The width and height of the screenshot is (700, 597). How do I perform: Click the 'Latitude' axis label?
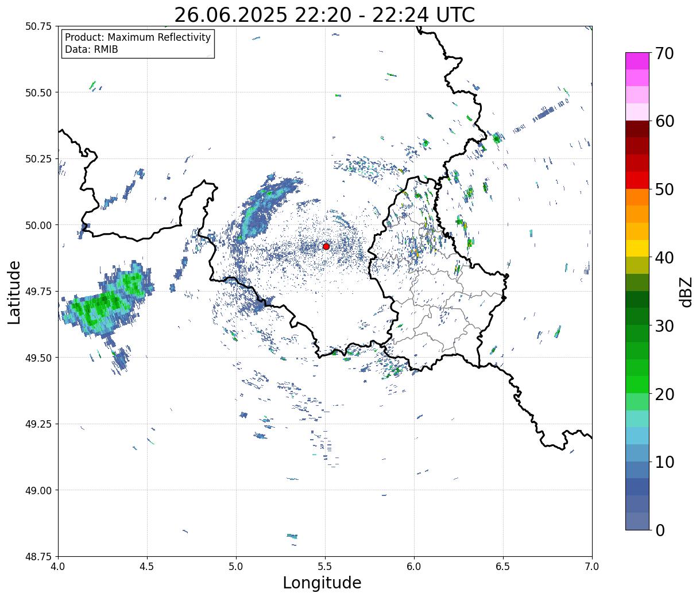[x=14, y=292]
